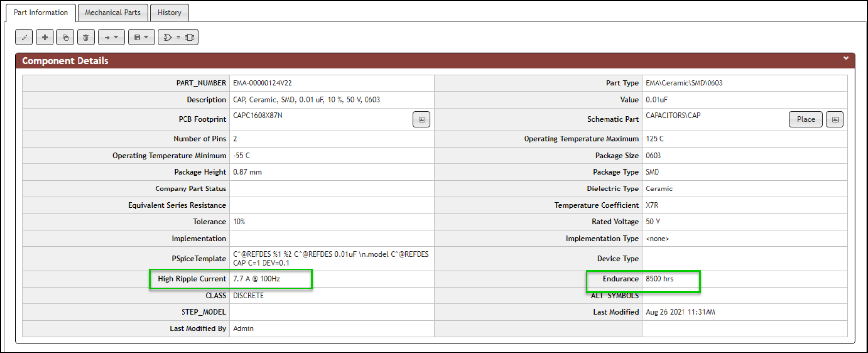Image resolution: width=868 pixels, height=353 pixels.
Task: Click Package Height value 0.87 mm
Action: [247, 172]
